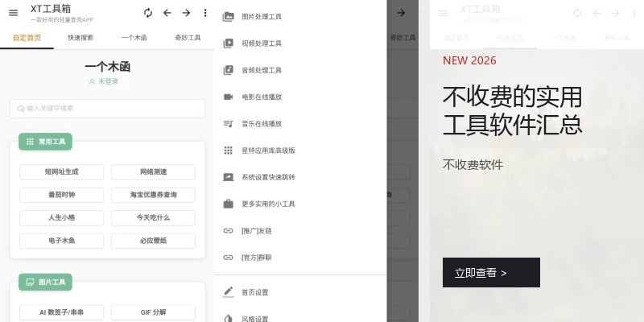Click the 图片处理工具 image icon
The height and width of the screenshot is (322, 644).
pos(229,17)
